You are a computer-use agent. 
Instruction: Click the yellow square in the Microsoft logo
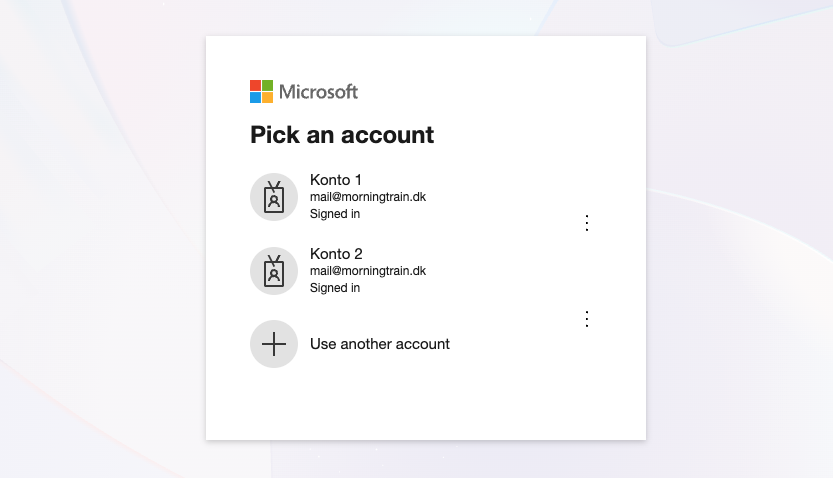(268, 98)
